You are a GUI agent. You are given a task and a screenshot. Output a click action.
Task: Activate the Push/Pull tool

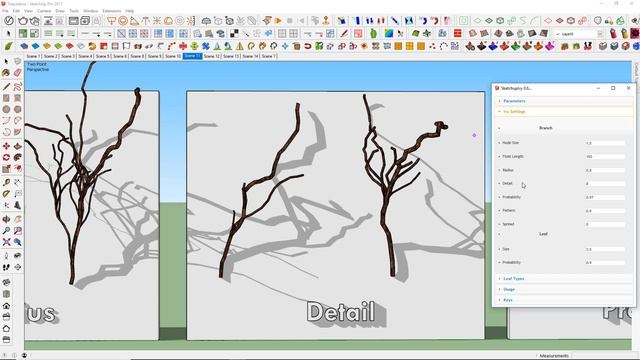[18, 146]
